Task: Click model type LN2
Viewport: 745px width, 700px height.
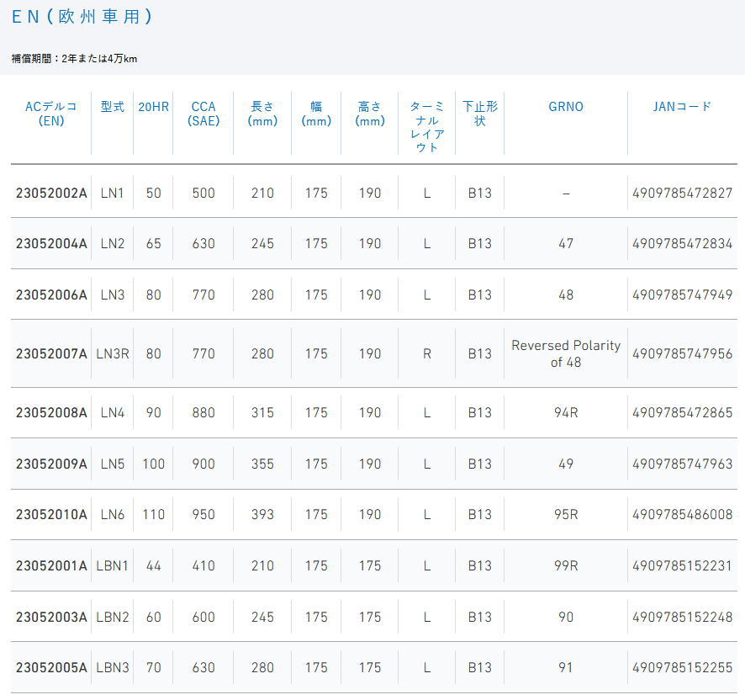Action: tap(112, 243)
